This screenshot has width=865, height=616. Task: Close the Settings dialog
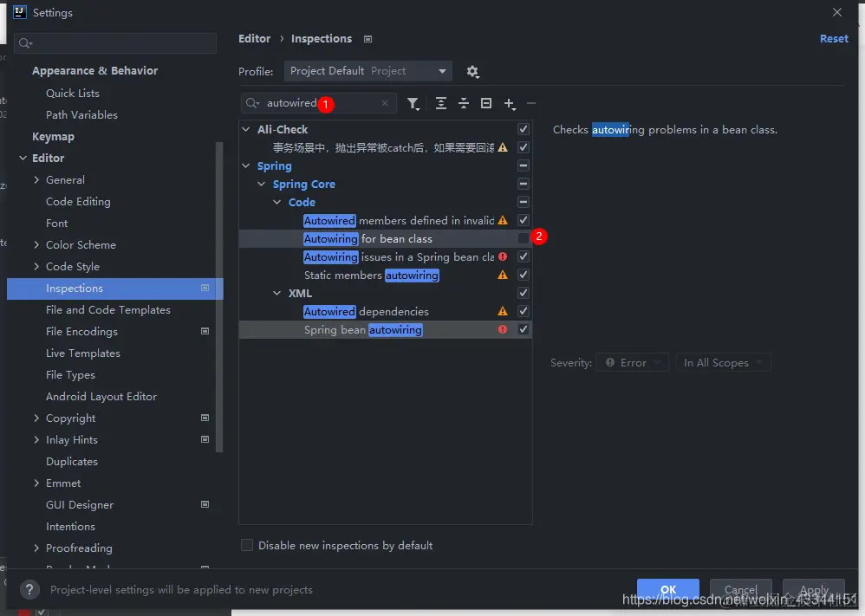click(x=837, y=12)
